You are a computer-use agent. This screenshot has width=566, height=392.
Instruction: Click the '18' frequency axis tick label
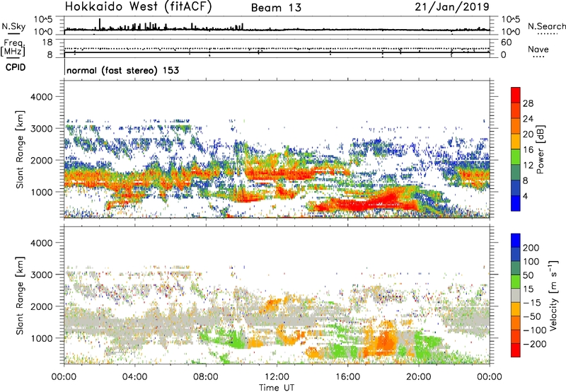click(x=47, y=42)
